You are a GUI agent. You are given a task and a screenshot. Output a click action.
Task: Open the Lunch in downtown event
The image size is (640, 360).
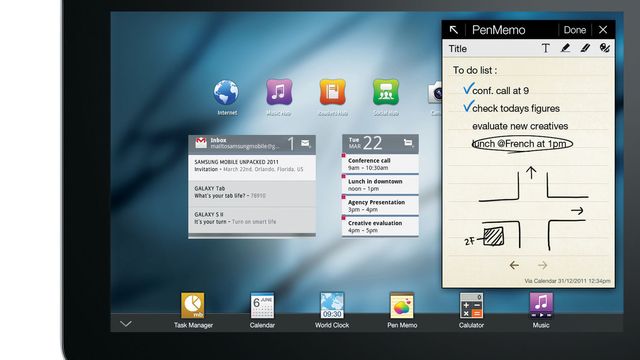pyautogui.click(x=380, y=184)
